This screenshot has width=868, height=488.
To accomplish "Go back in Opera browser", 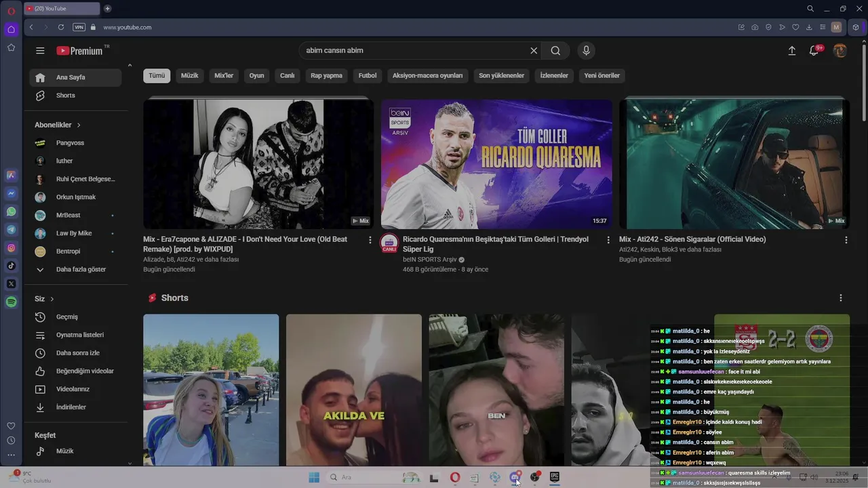I will 31,27.
